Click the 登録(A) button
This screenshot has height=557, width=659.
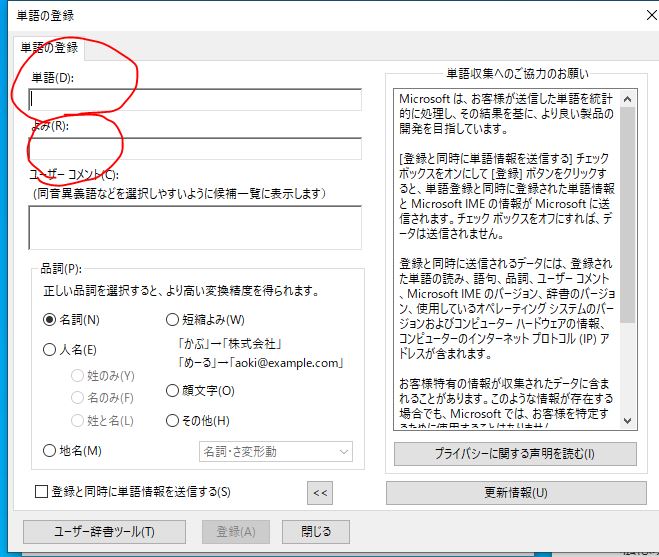point(236,532)
